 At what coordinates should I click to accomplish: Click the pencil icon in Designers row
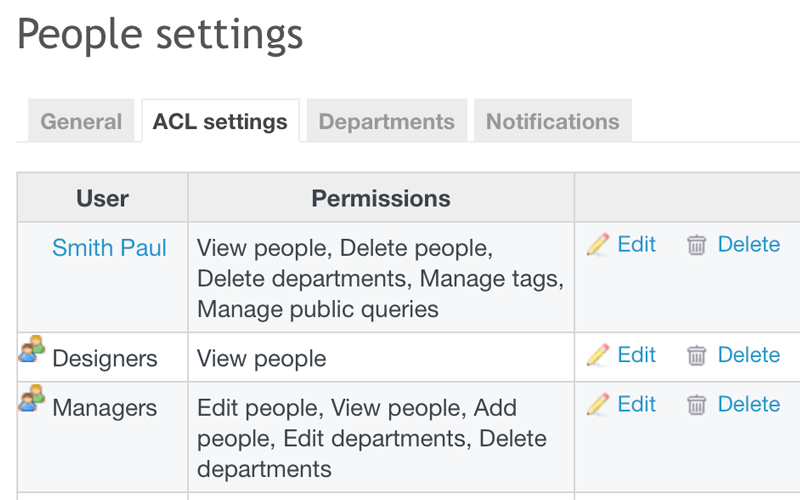point(598,355)
